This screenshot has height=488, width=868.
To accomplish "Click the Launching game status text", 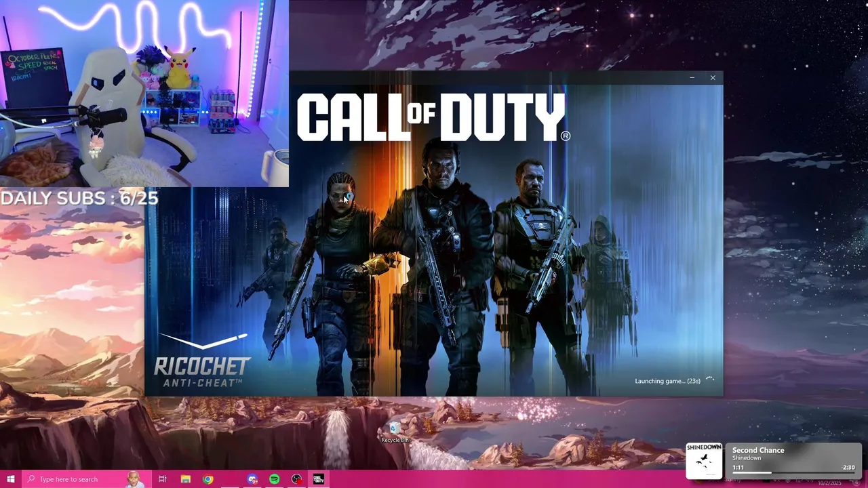I will point(667,381).
